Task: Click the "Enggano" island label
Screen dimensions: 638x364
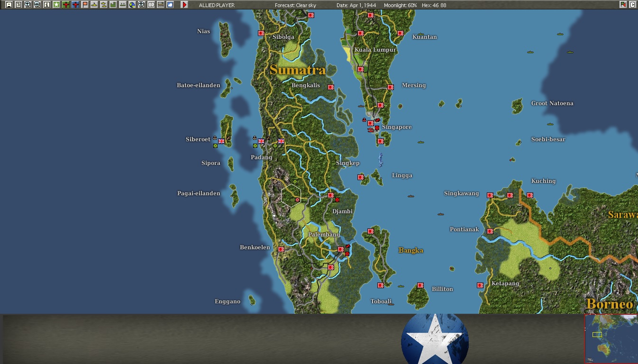Action: (228, 301)
